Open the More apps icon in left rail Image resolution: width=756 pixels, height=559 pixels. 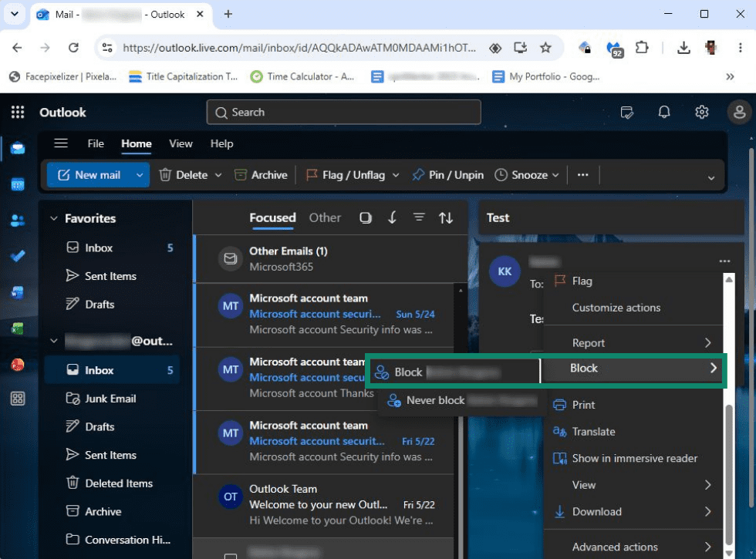(18, 399)
